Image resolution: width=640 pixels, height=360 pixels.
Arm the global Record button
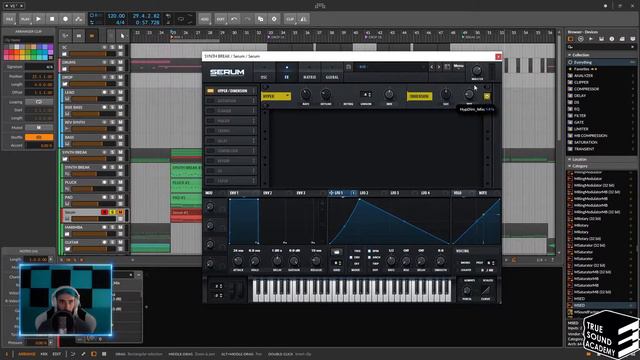pyautogui.click(x=65, y=19)
